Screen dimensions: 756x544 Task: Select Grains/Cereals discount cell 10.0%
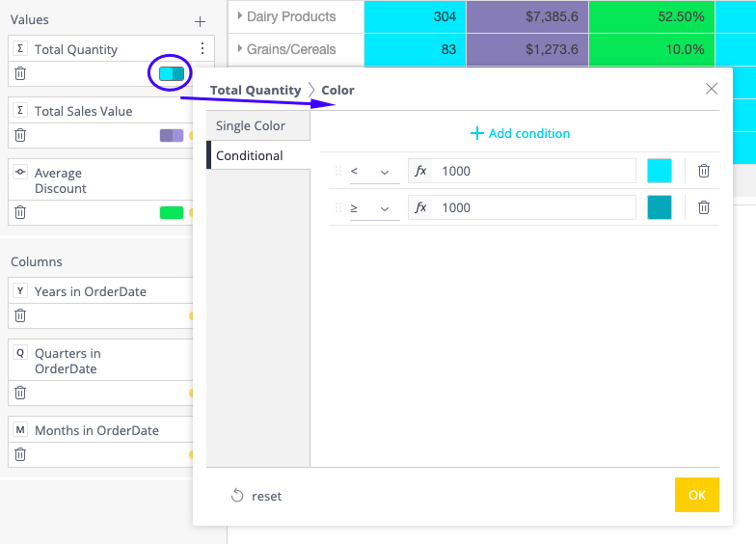(x=652, y=49)
